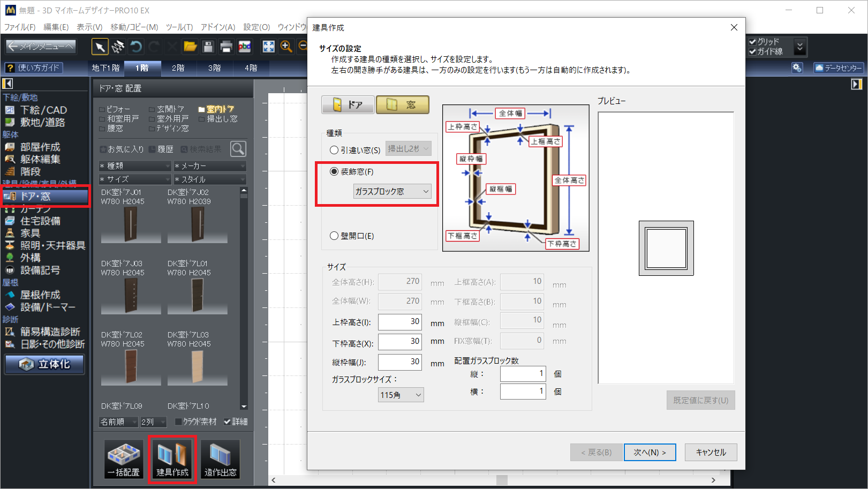Open the ガラスブロック窓 dropdown
868x489 pixels.
(x=392, y=191)
